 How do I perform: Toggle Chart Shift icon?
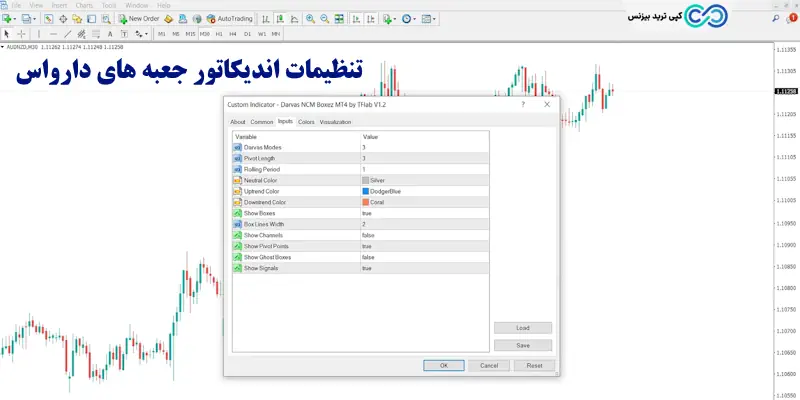[371, 19]
